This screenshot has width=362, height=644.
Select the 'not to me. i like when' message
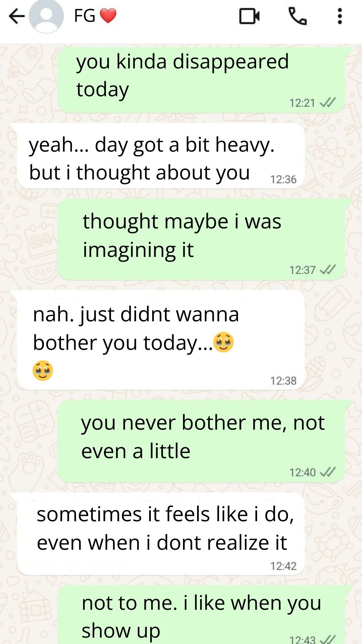(x=201, y=615)
